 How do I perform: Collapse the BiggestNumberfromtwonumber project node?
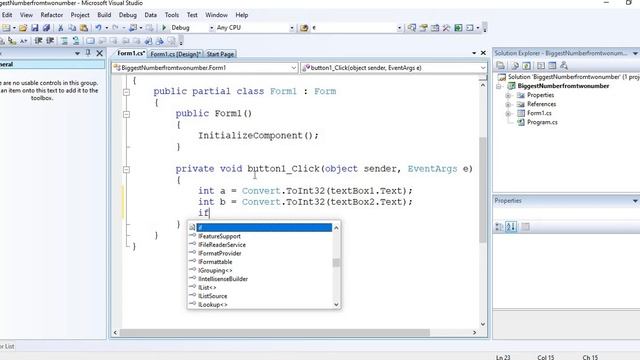tap(499, 86)
